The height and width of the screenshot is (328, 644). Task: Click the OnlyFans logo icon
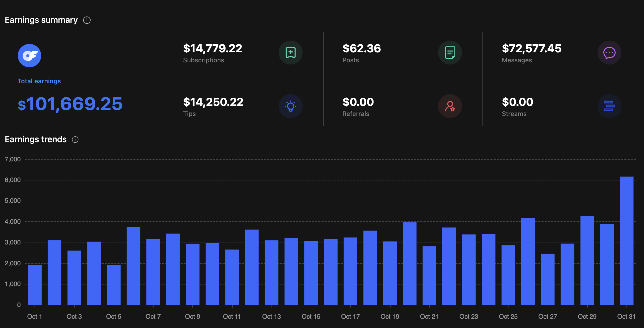[x=29, y=55]
